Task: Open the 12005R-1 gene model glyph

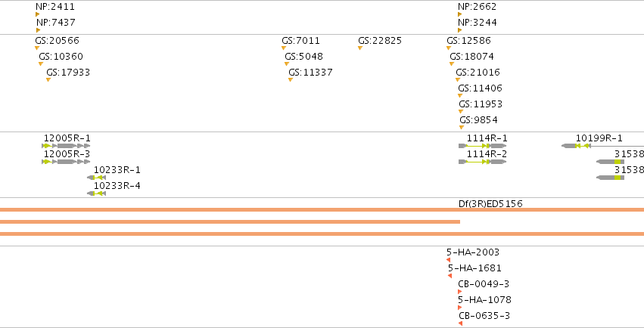Action: (66, 146)
